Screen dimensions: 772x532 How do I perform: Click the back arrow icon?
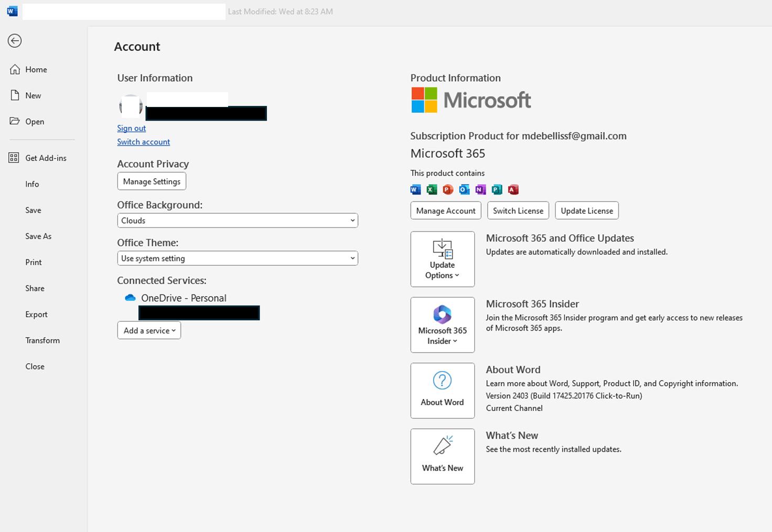[15, 40]
